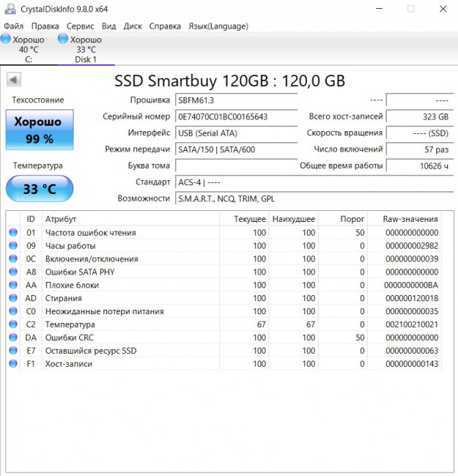
Task: Click status orb of attribute 09 row
Action: point(13,245)
